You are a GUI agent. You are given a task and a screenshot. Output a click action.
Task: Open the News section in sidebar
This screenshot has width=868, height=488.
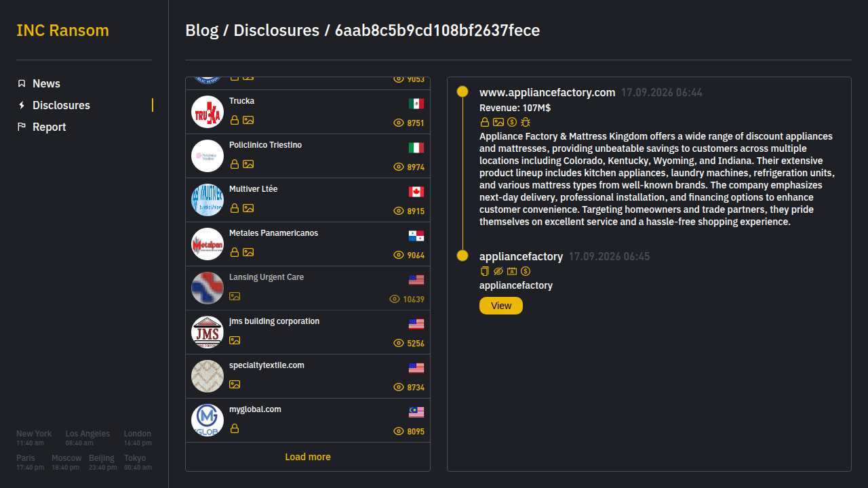pos(46,83)
